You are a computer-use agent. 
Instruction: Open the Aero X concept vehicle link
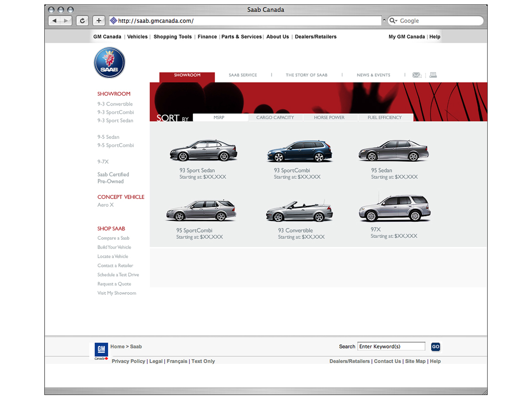pyautogui.click(x=106, y=205)
